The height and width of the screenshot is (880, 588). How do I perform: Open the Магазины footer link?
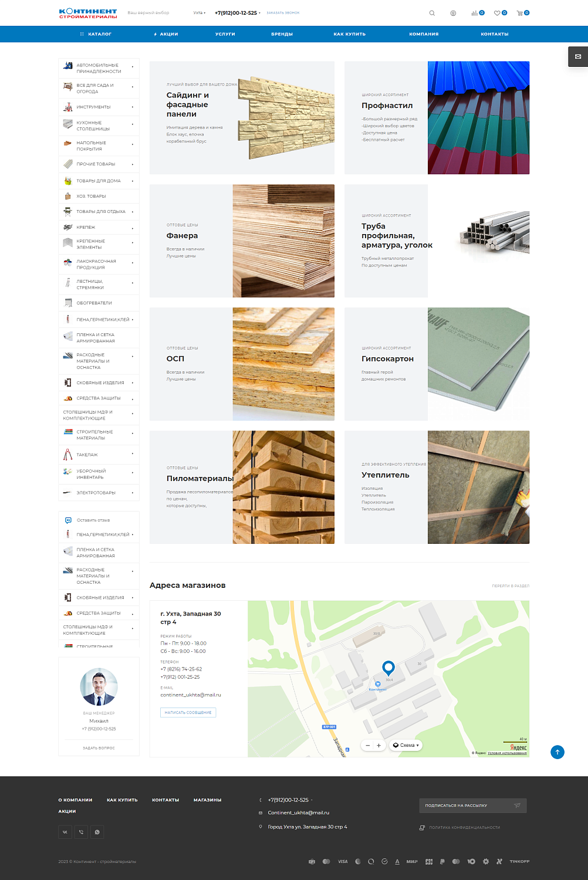point(208,800)
